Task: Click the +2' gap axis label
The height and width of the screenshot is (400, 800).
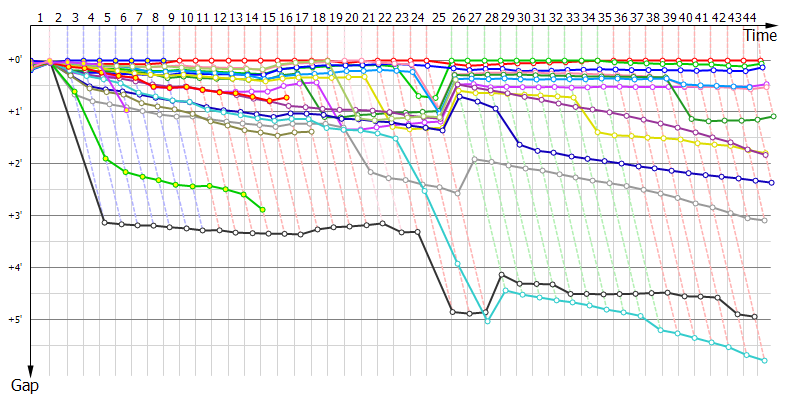Action: [14, 163]
